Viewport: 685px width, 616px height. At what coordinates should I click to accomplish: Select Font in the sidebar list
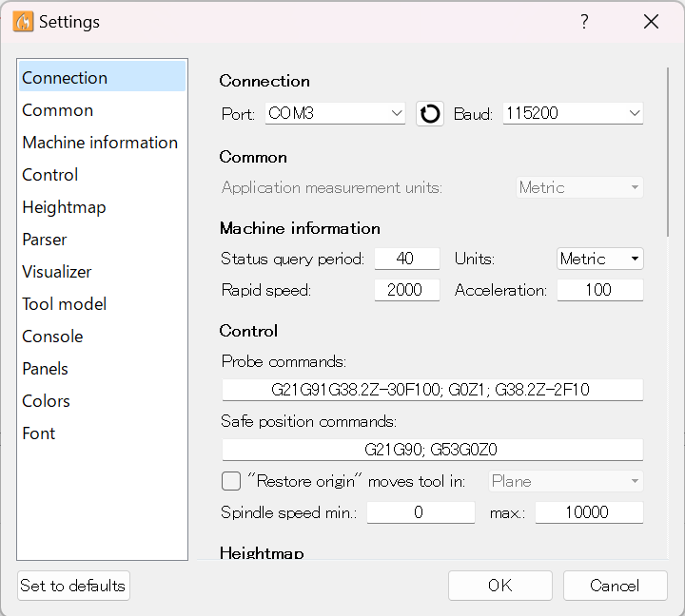[102, 433]
